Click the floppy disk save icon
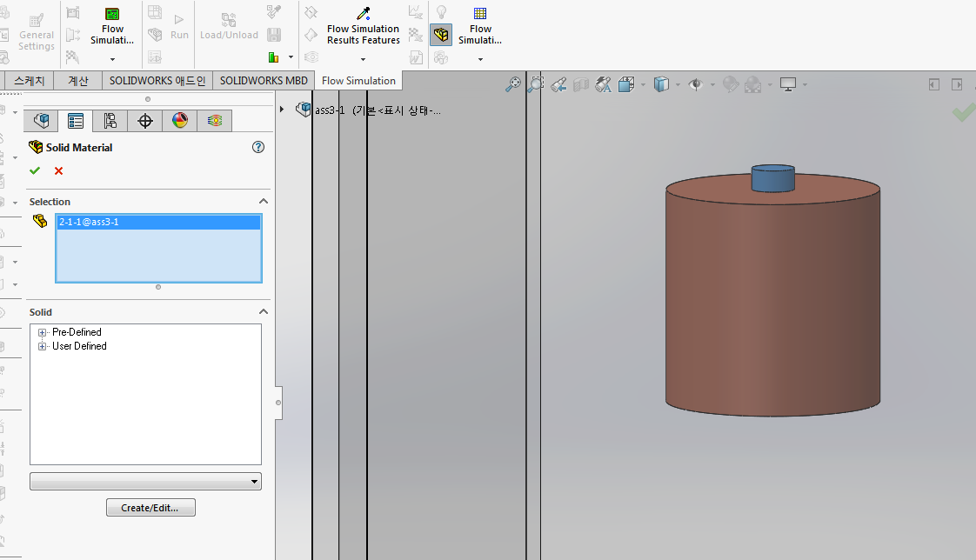Screen dimensions: 976x560 point(274,35)
